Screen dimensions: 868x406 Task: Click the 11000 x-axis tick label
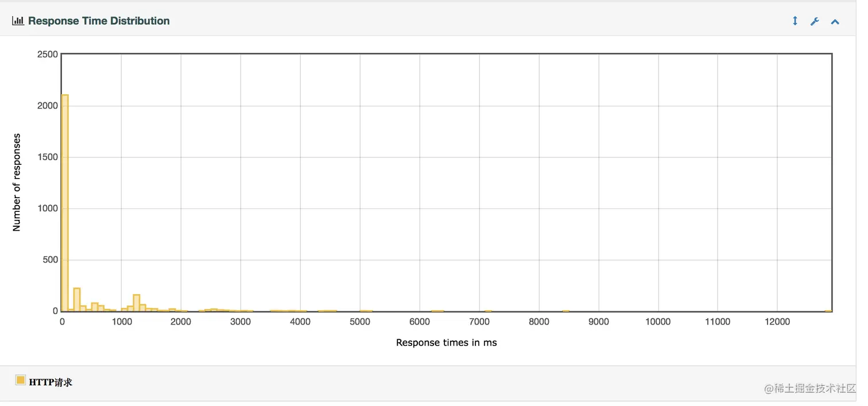pyautogui.click(x=718, y=322)
